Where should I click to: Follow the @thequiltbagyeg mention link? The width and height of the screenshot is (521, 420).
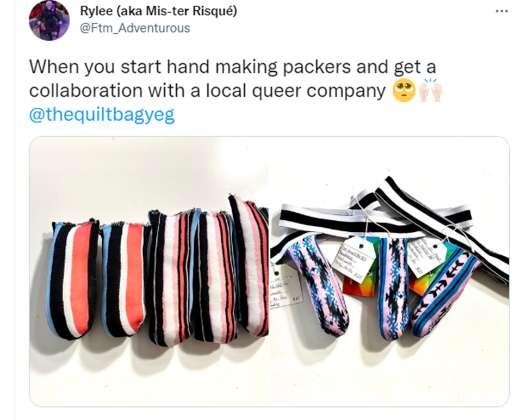102,115
